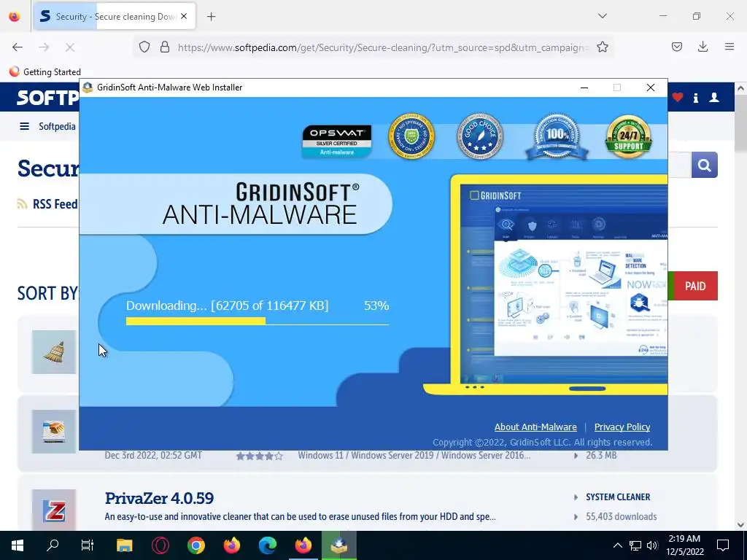The width and height of the screenshot is (747, 560).
Task: Open About Anti-Malware link in installer
Action: click(x=535, y=427)
